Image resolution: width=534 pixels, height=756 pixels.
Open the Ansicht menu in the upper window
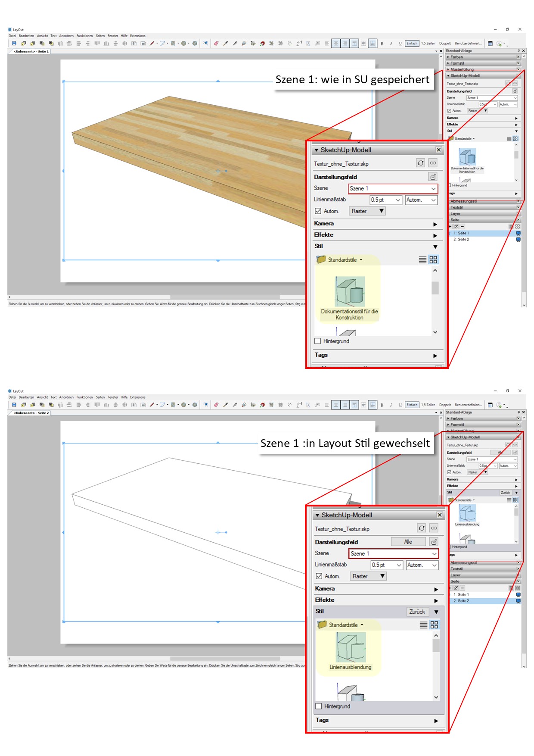coord(42,36)
